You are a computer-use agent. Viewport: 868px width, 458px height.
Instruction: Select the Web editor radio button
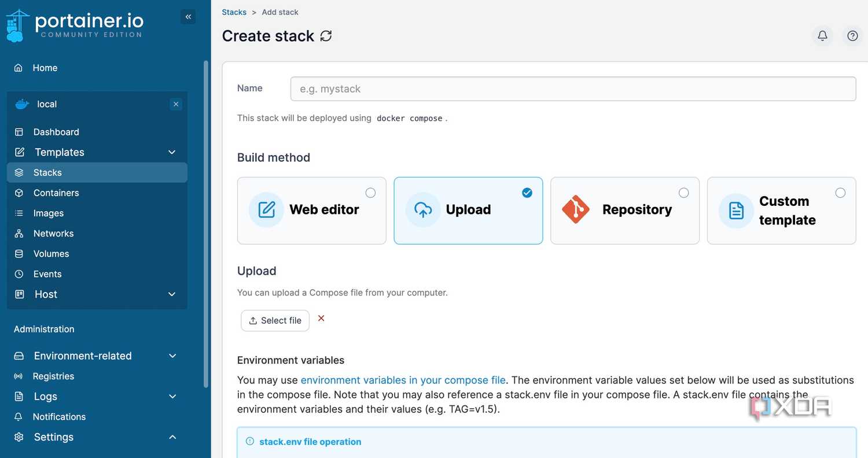370,193
